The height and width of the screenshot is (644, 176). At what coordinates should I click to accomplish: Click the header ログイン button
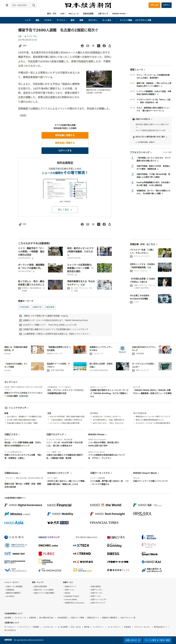click(x=166, y=5)
